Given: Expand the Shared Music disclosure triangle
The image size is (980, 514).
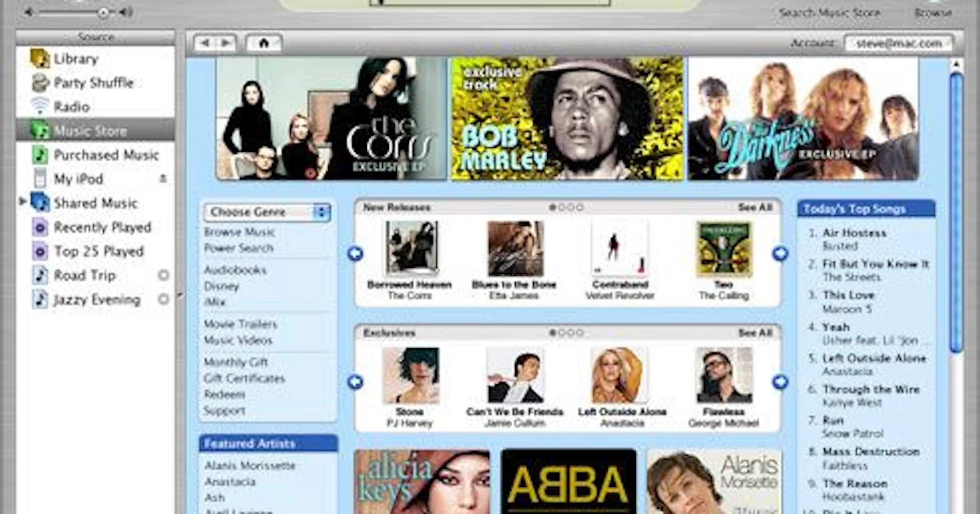Looking at the screenshot, I should 23,201.
